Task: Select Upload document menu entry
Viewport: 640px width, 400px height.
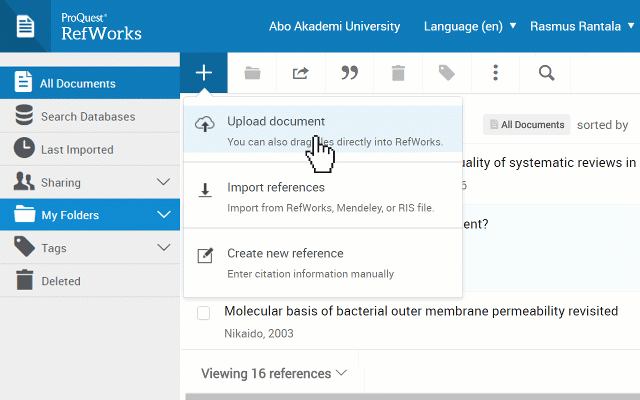Action: [x=323, y=129]
